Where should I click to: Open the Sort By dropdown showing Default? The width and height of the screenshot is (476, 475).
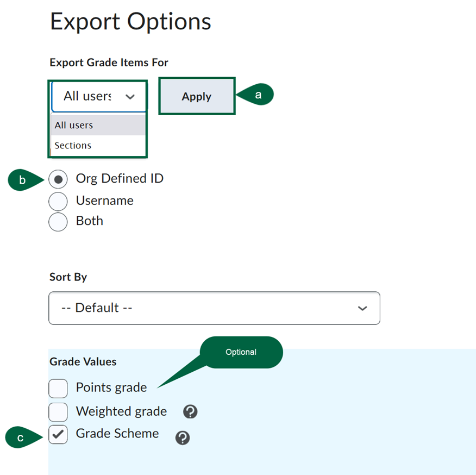(214, 308)
